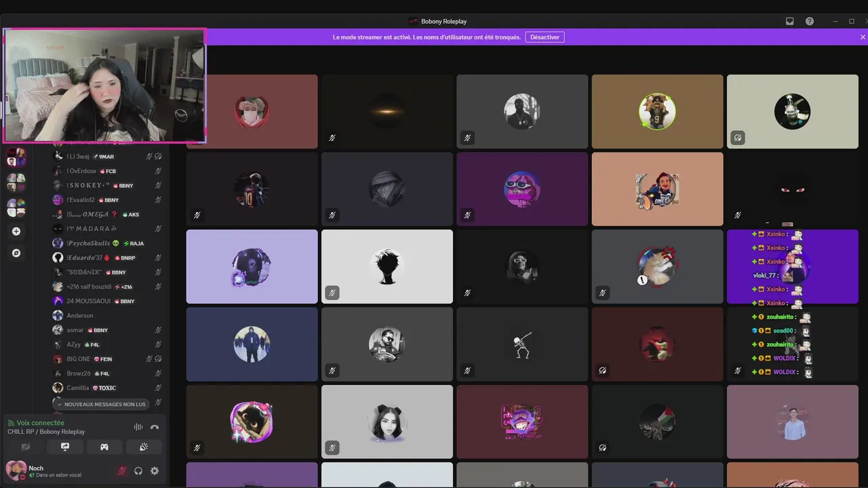Click the 9MAR tag beside ! Li 3waj
Image resolution: width=868 pixels, height=488 pixels.
tap(103, 157)
